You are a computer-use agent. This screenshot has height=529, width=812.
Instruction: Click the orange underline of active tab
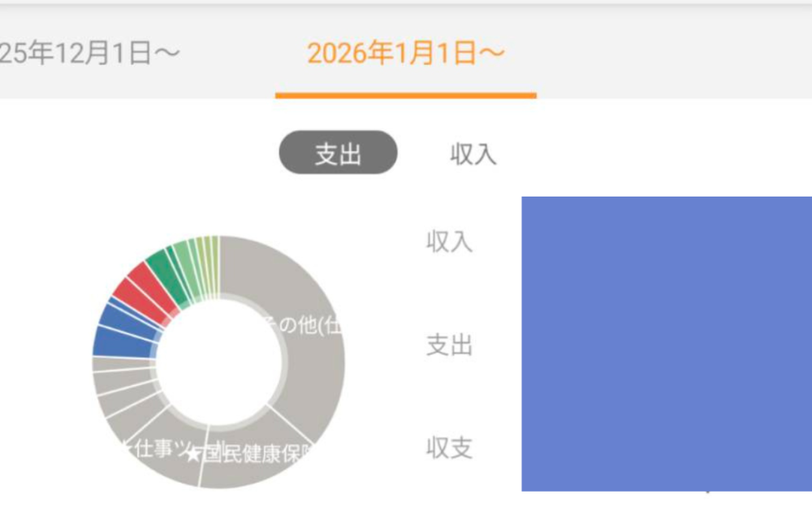[405, 95]
